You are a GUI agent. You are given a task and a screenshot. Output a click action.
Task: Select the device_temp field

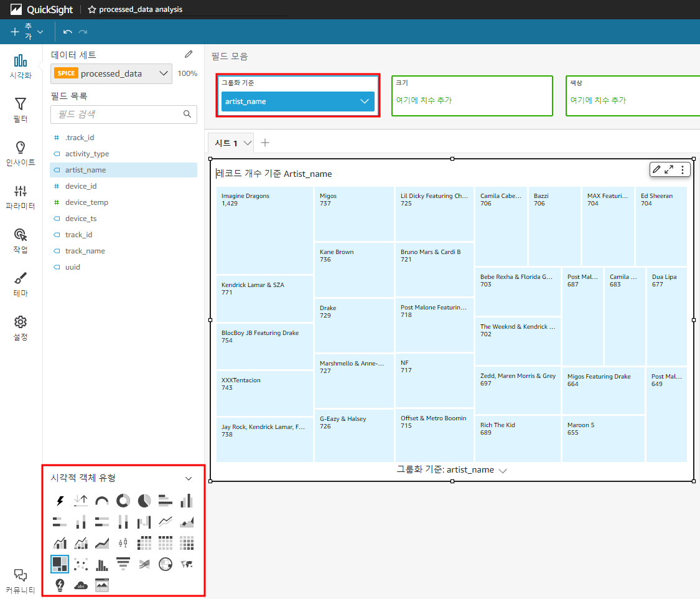[x=123, y=202]
